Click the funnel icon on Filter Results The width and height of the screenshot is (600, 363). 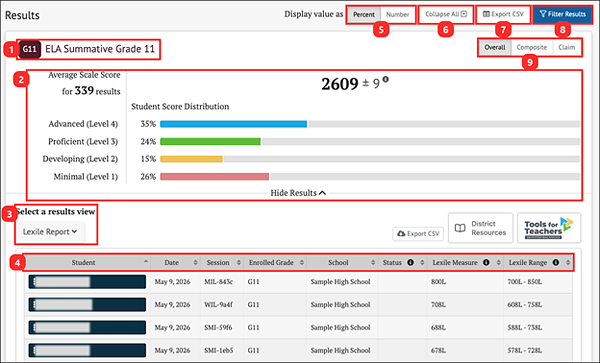[543, 14]
